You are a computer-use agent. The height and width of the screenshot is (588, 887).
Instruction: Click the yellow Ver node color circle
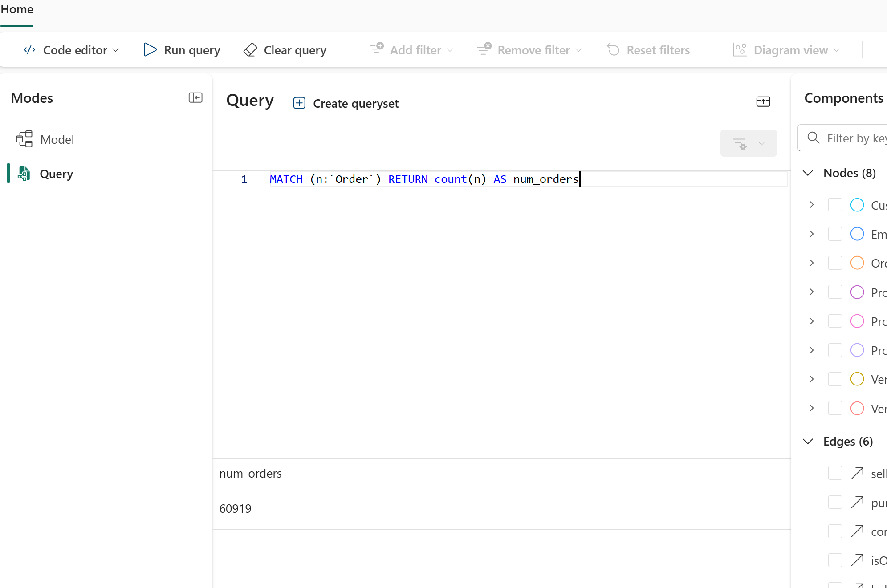tap(857, 379)
